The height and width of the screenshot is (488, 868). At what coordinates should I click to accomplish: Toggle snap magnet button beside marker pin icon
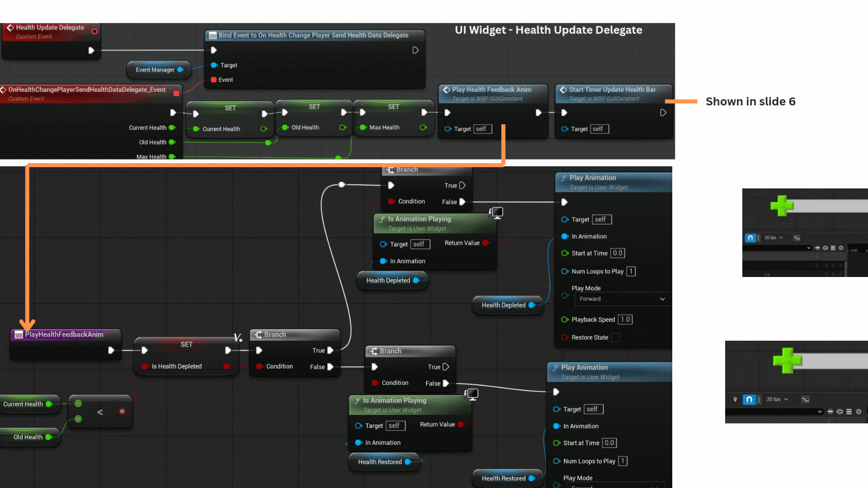coord(749,399)
